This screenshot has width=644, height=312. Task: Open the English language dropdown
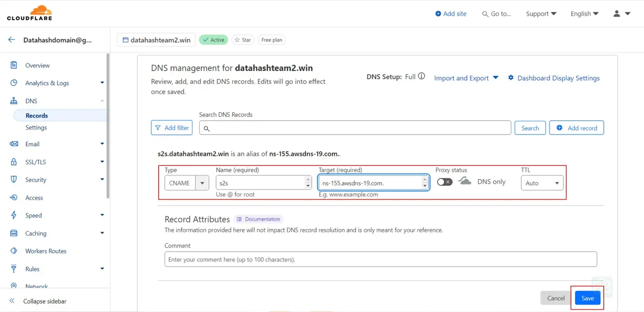[x=584, y=14]
